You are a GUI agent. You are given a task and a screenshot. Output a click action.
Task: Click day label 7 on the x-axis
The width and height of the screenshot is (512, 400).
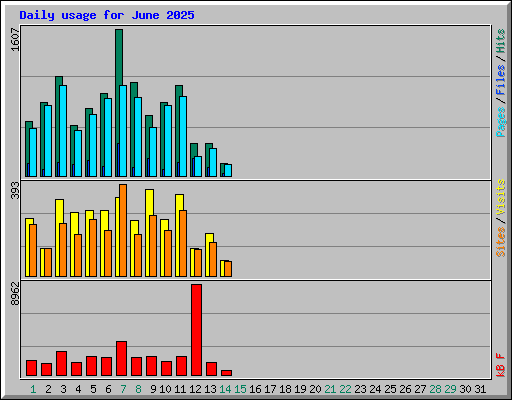point(123,389)
